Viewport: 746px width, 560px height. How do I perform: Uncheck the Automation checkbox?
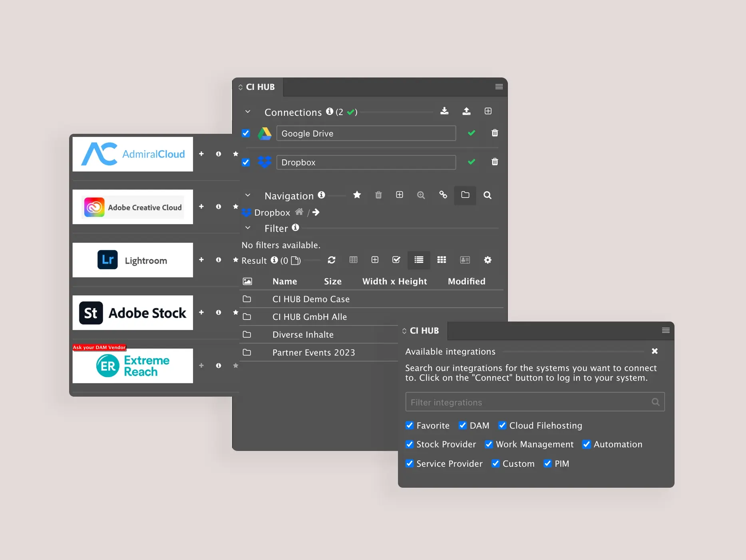tap(587, 444)
